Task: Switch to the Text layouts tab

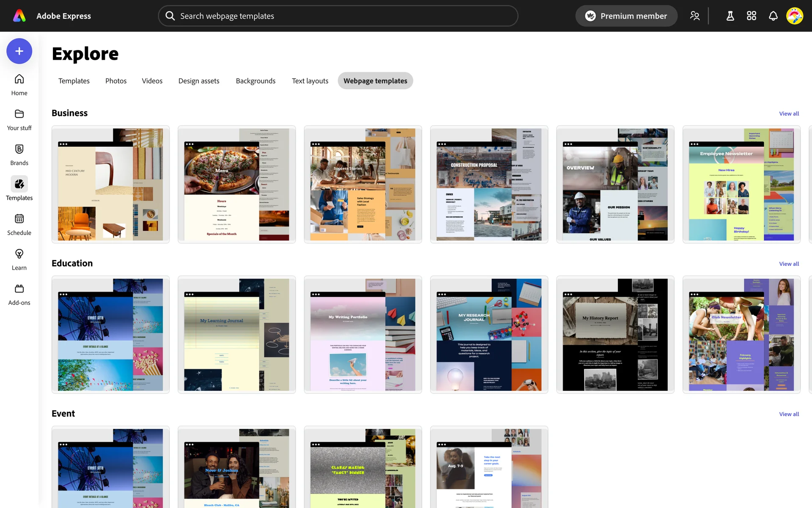Action: point(310,81)
